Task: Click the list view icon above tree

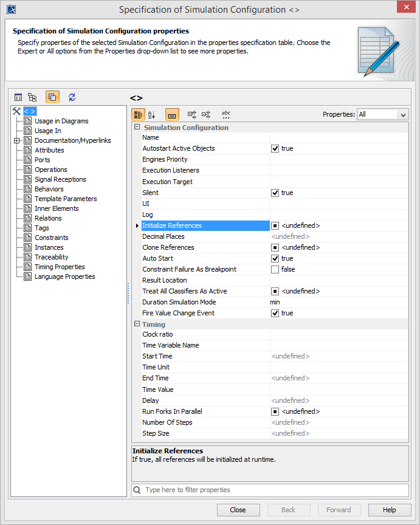Action: pos(18,97)
